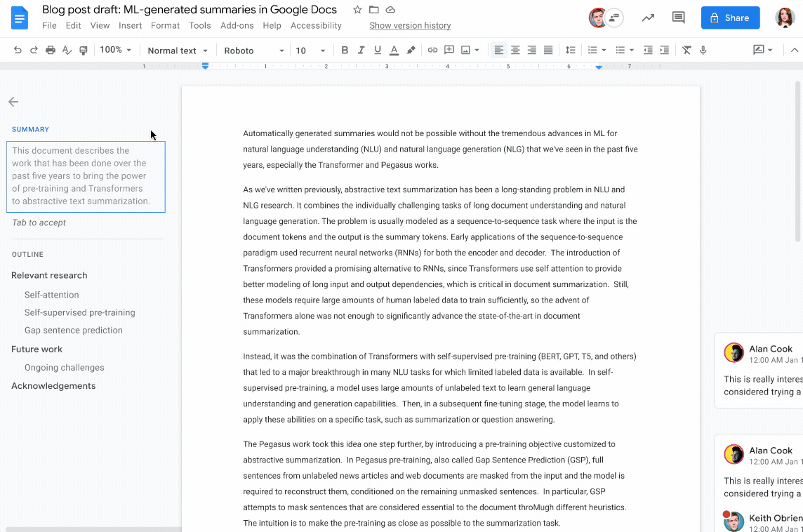Open the Format menu

165,25
